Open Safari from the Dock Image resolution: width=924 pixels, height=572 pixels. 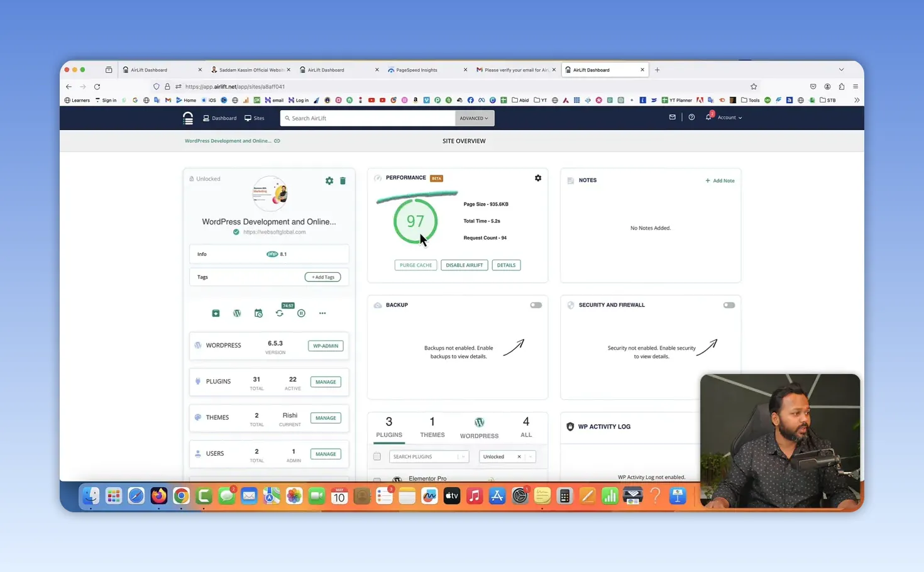[x=136, y=496]
